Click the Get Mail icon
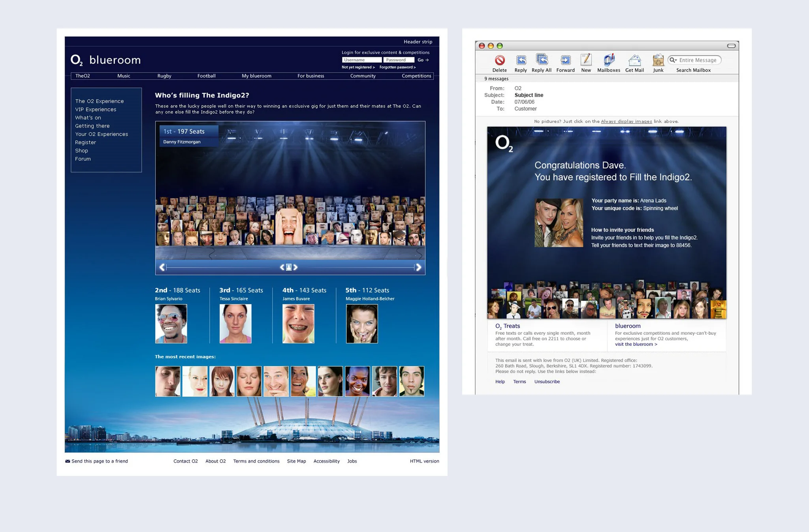Screen dimensions: 809x532 tap(634, 60)
